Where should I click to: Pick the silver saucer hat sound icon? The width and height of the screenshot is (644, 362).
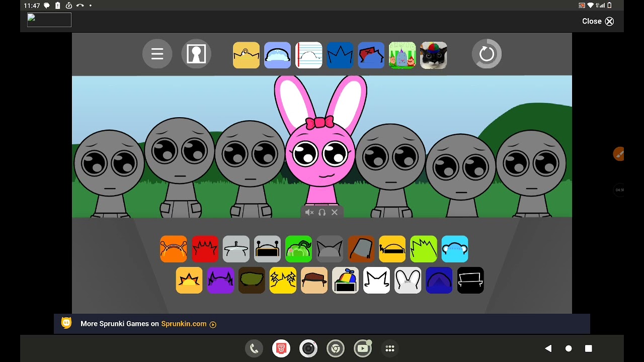coord(236,249)
